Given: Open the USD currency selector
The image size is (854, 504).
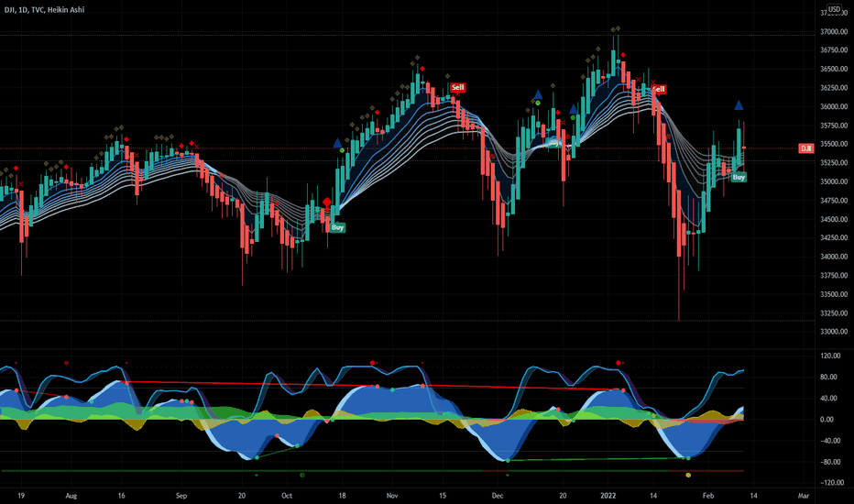Looking at the screenshot, I should click(x=834, y=9).
